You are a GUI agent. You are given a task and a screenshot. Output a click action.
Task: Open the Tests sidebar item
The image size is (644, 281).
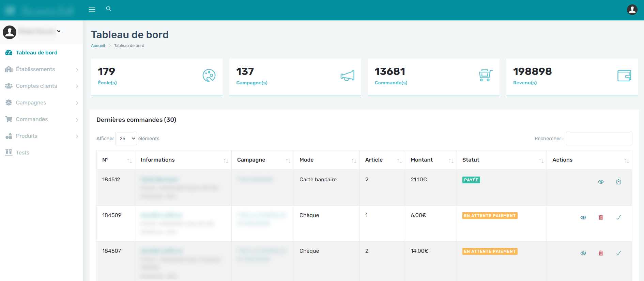(x=22, y=153)
